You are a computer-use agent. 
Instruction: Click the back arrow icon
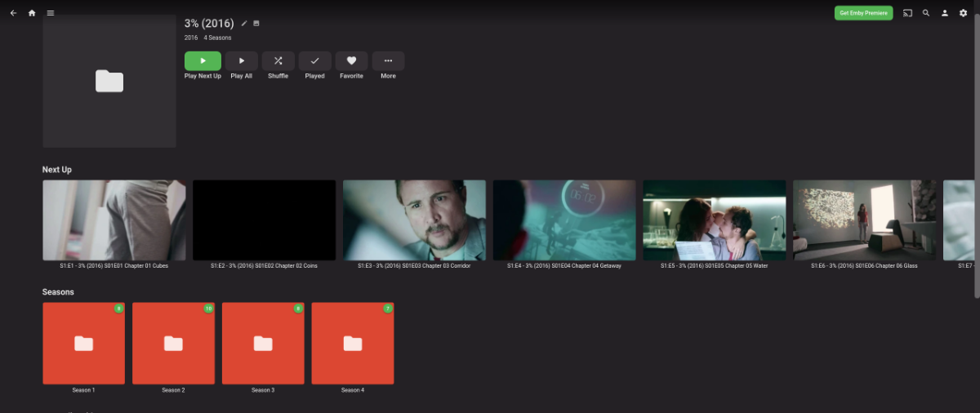(13, 13)
